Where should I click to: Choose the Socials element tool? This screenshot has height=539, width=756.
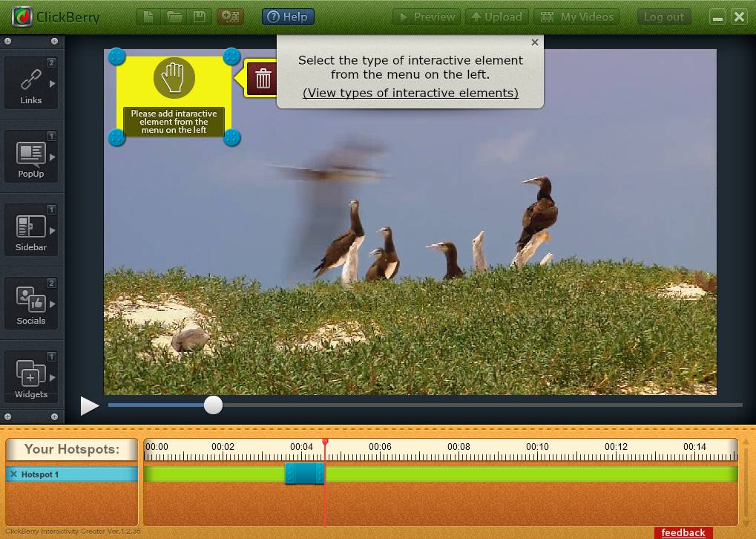[x=30, y=304]
